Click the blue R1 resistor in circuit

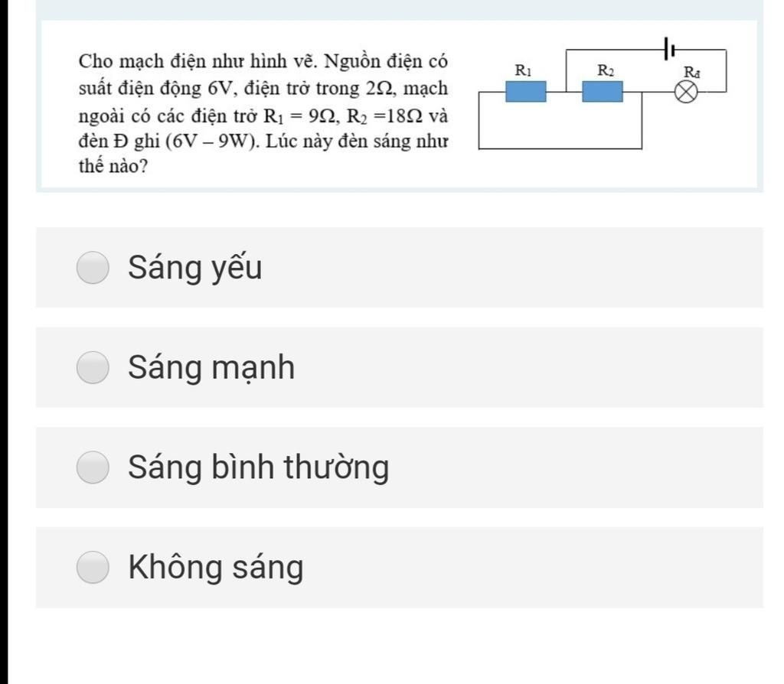point(525,91)
